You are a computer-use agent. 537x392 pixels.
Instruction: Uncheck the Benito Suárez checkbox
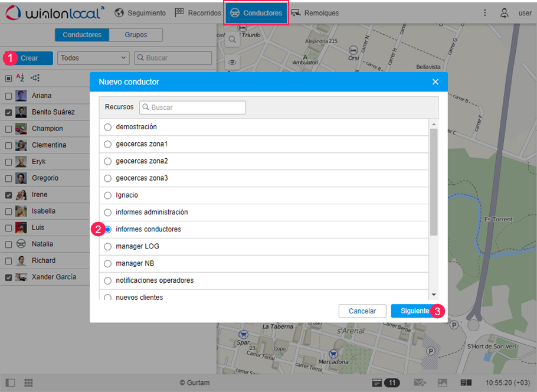[x=8, y=112]
